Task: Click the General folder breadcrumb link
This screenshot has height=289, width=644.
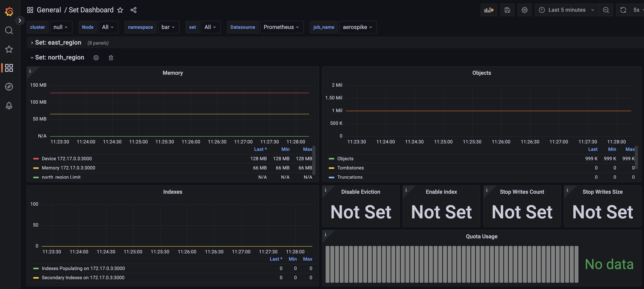Action: 49,10
